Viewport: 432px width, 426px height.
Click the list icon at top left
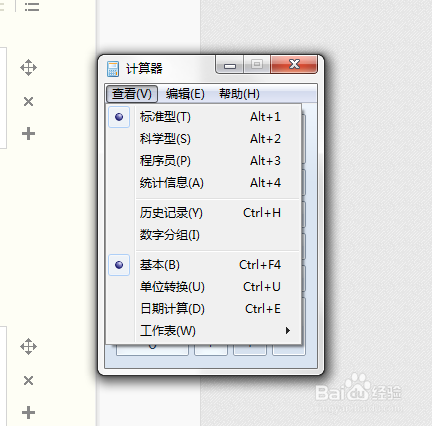click(x=32, y=6)
